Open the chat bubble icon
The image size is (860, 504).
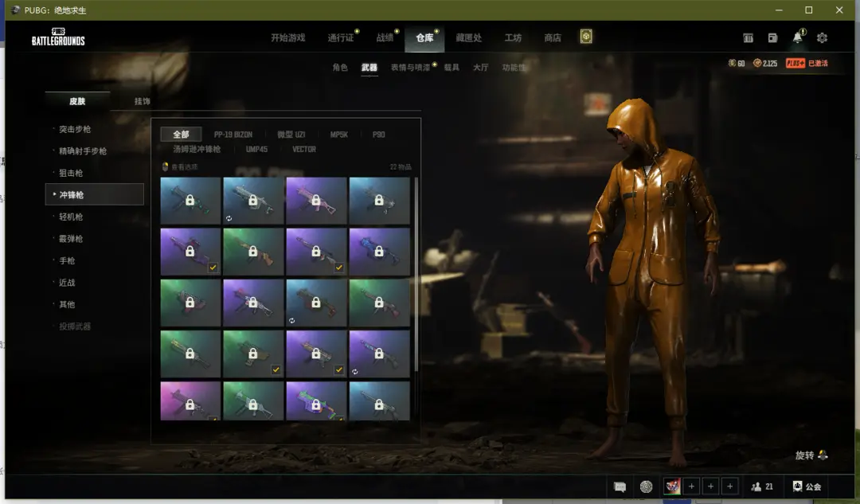(x=620, y=486)
